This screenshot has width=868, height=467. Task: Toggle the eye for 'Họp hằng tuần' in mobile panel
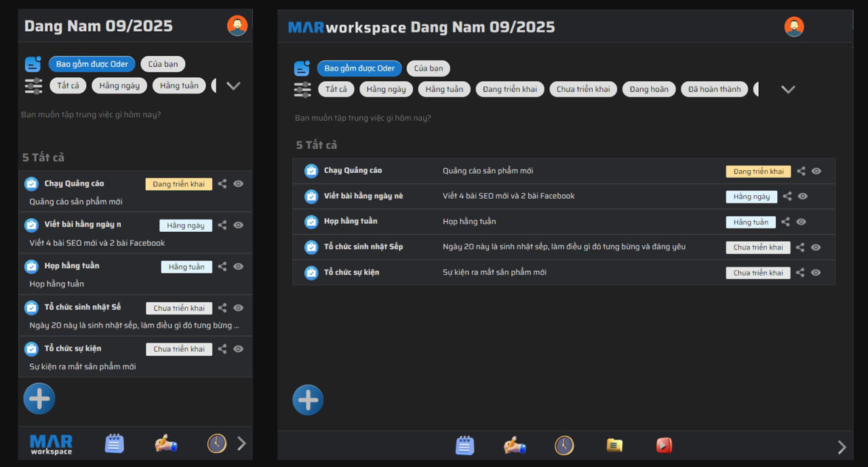[239, 266]
